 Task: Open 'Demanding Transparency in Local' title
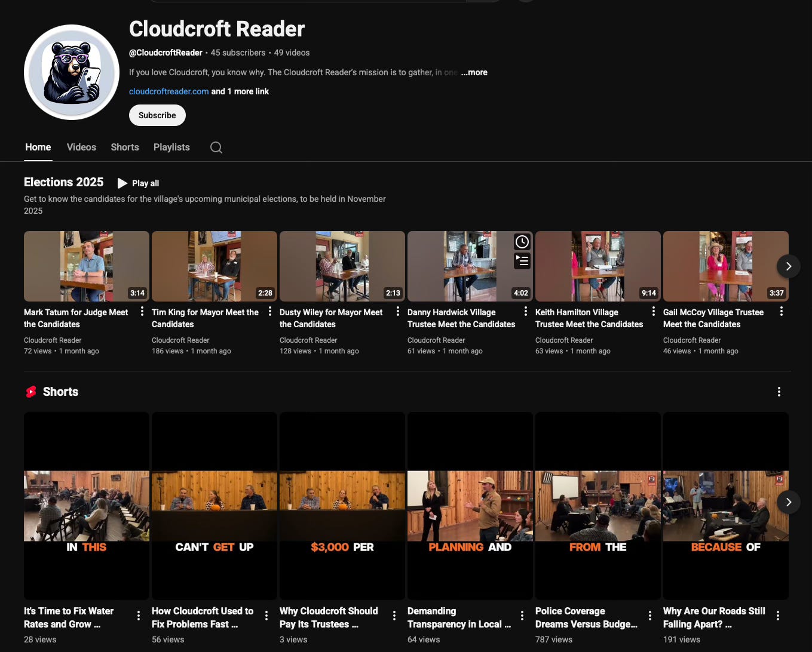click(459, 617)
